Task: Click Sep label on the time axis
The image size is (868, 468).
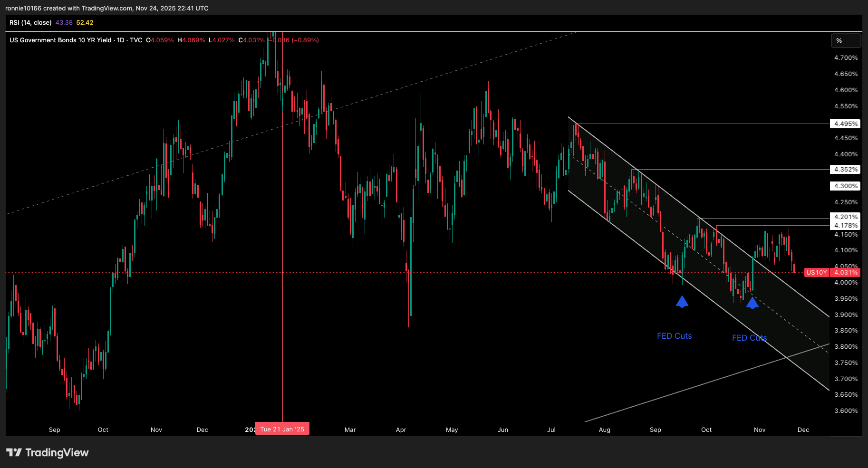Action: pyautogui.click(x=54, y=429)
